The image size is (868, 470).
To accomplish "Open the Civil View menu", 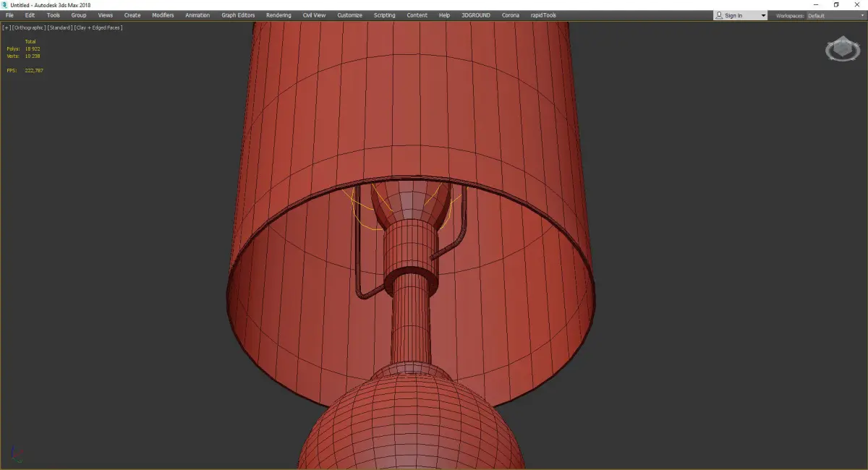I will (314, 15).
